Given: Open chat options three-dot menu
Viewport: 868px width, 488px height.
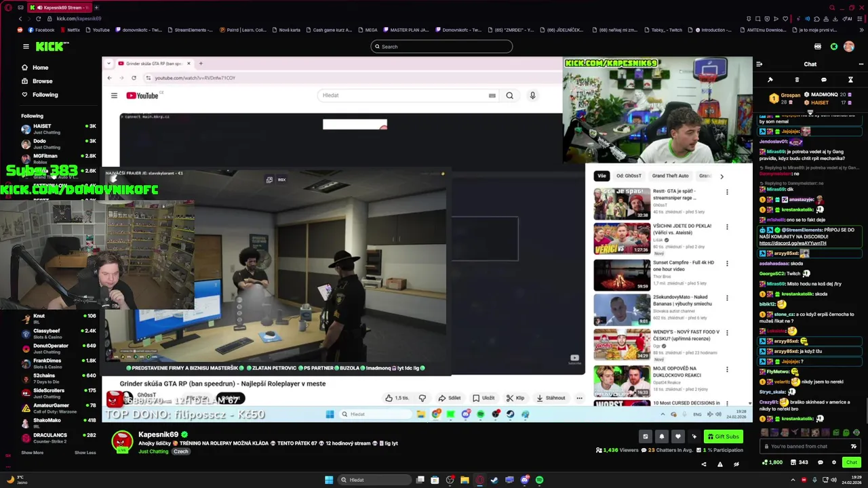Looking at the screenshot, I should 861,64.
